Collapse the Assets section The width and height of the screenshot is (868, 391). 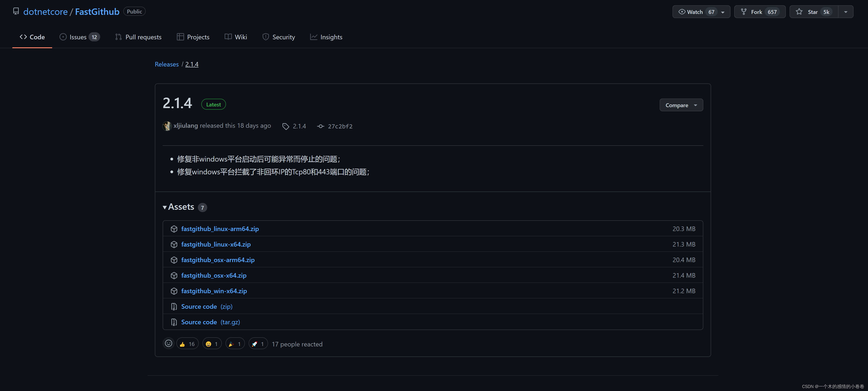point(165,207)
